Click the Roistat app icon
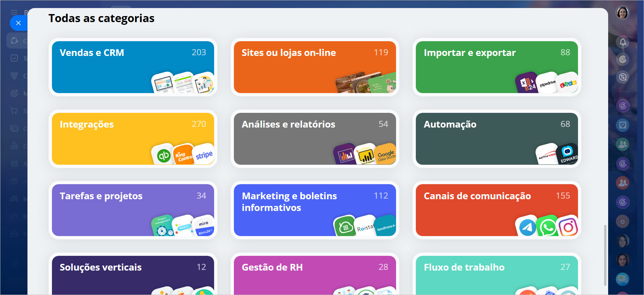 pyautogui.click(x=365, y=226)
